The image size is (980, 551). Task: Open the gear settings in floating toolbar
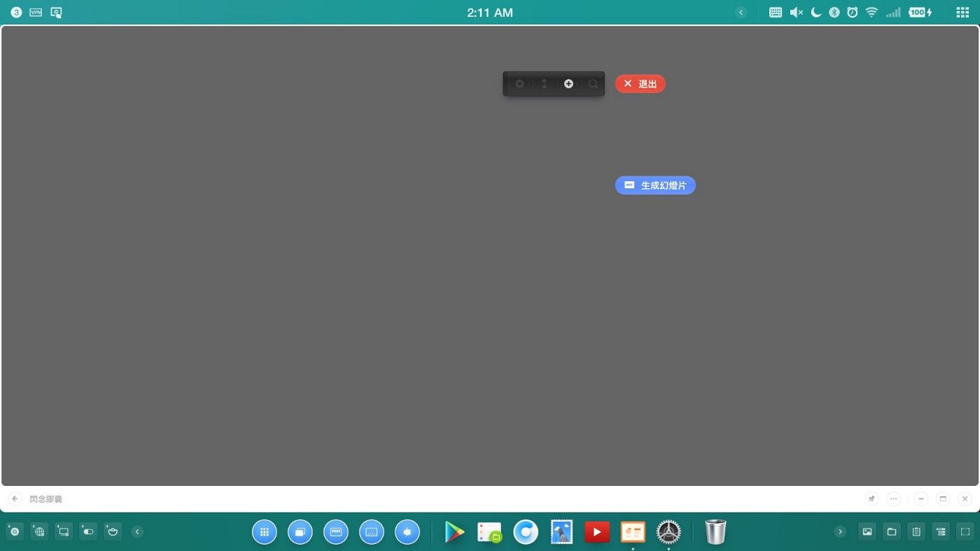click(519, 84)
